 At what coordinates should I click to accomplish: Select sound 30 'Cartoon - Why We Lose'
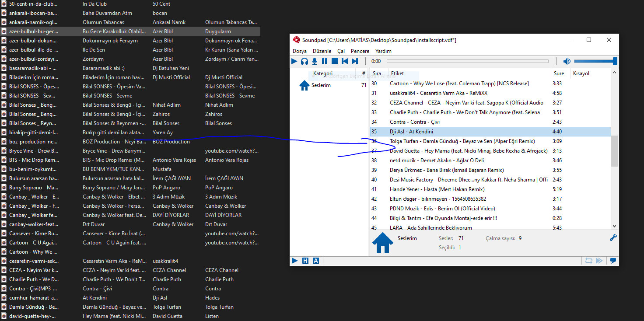490,84
